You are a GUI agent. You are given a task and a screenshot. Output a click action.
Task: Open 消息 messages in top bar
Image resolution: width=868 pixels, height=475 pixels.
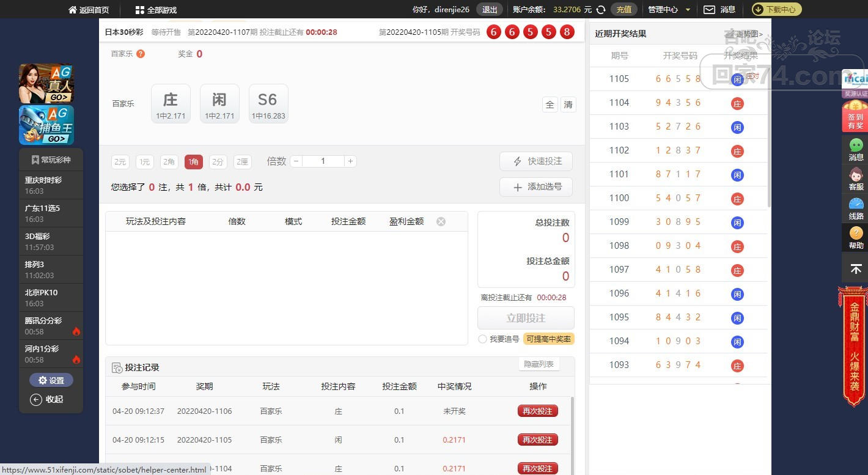pos(719,10)
